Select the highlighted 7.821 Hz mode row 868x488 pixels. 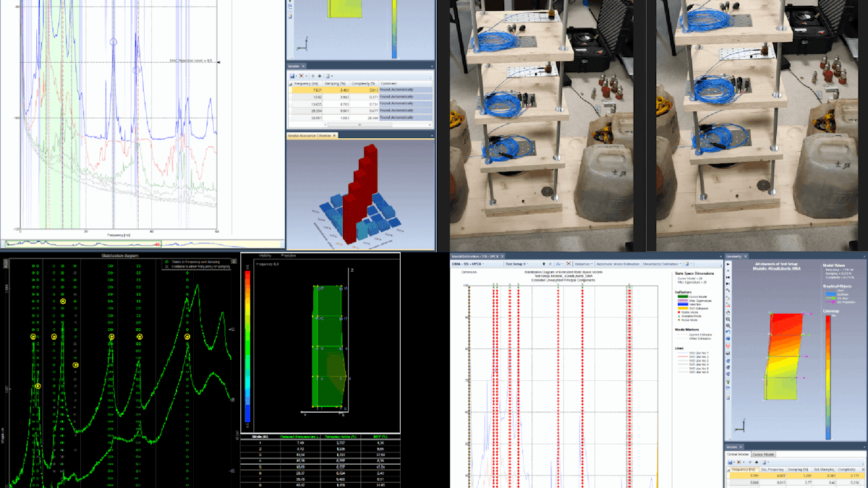tap(360, 90)
